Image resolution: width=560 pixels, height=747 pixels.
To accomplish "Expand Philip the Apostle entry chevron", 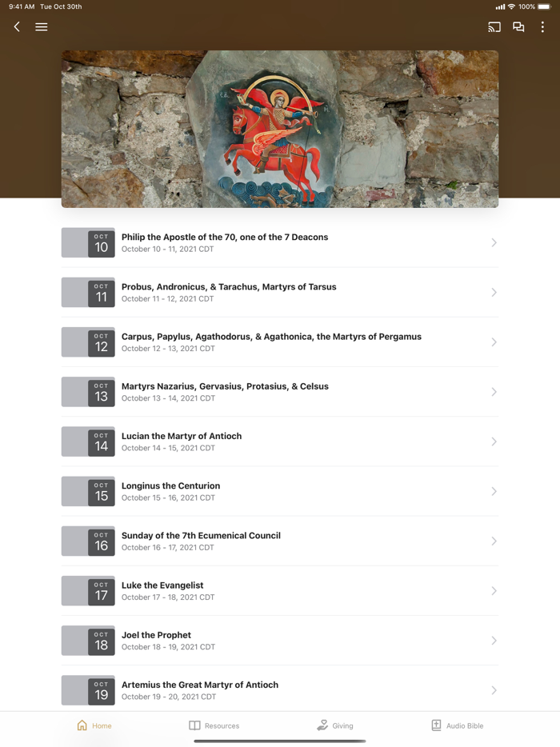I will [x=494, y=243].
